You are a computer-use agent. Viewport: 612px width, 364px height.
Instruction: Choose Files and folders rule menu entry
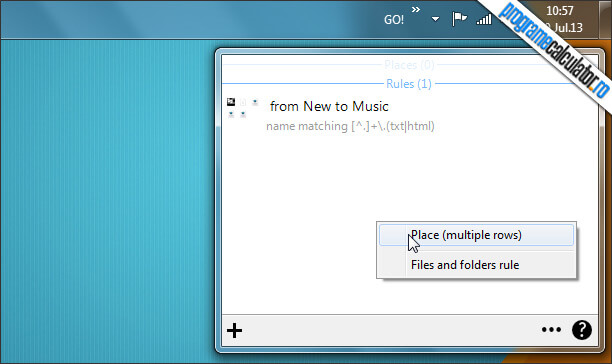(476, 265)
